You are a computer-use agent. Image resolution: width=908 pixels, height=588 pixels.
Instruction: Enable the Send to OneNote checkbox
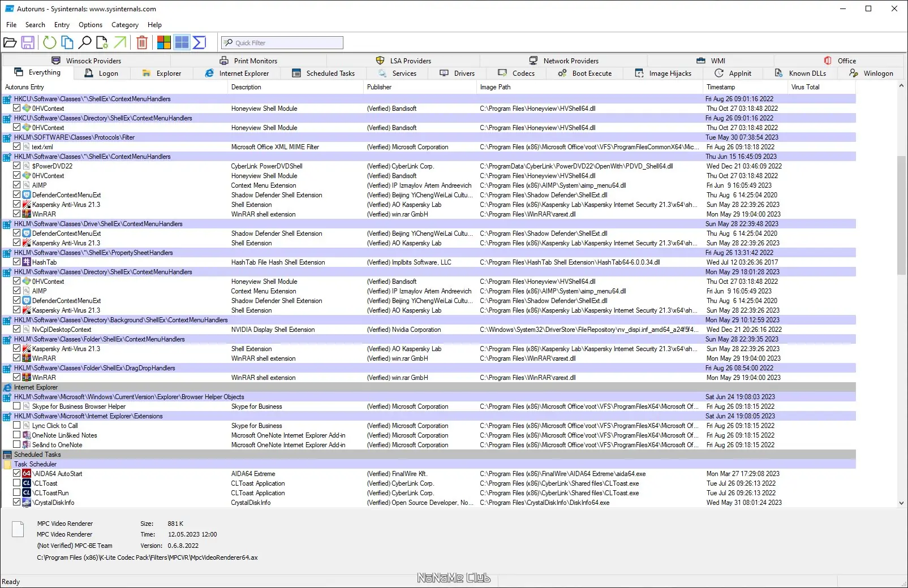(x=17, y=445)
